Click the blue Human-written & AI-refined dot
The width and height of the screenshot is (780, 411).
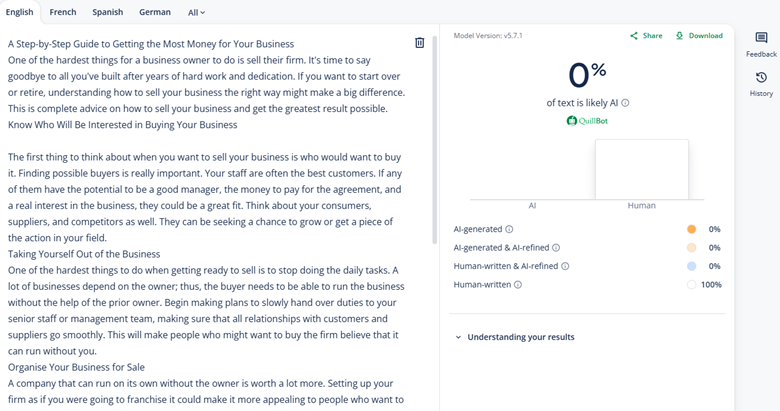(x=692, y=266)
